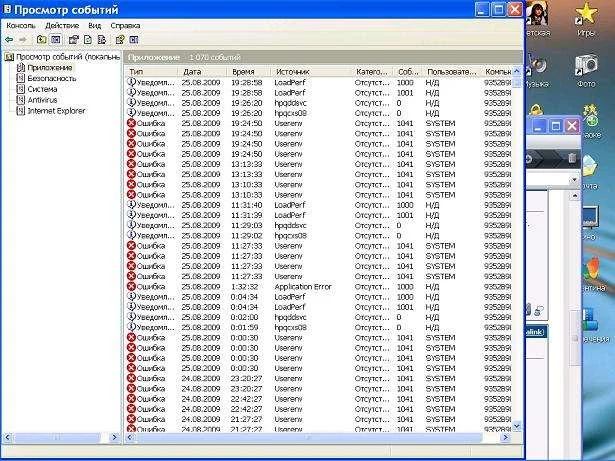
Task: Select the 19:26:20 hpqcxs08 event row
Action: click(319, 113)
